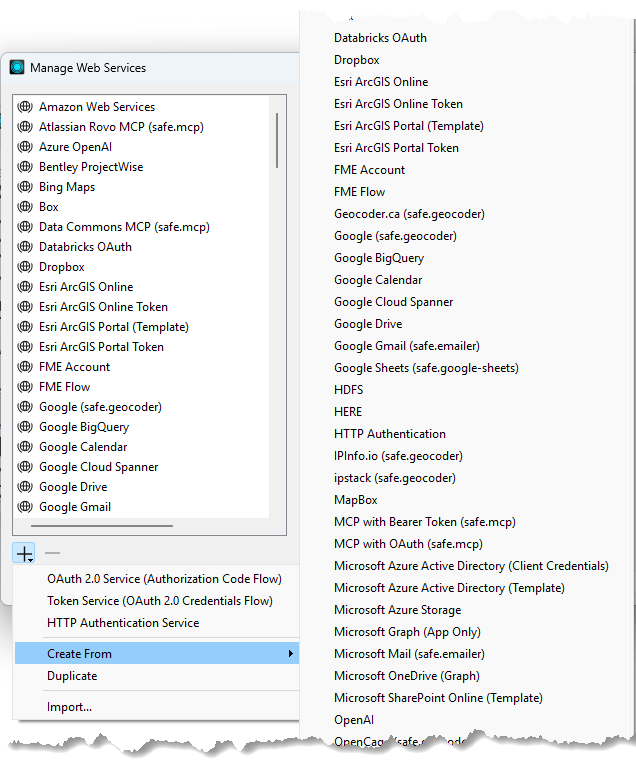
Task: Select Esri ArcGIS Portal Token in services list
Action: tap(101, 347)
